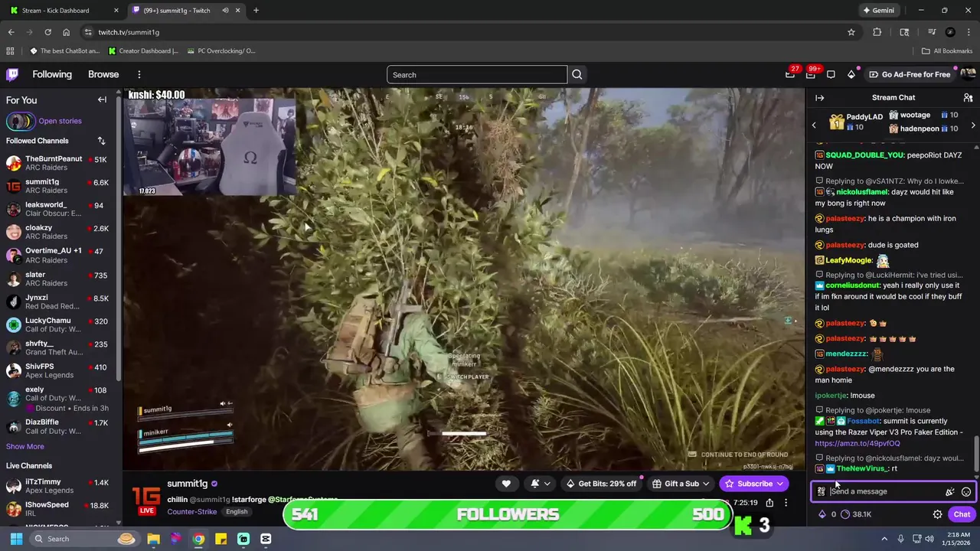The width and height of the screenshot is (980, 551).
Task: Show hidden system tray icons chevron
Action: tap(886, 539)
